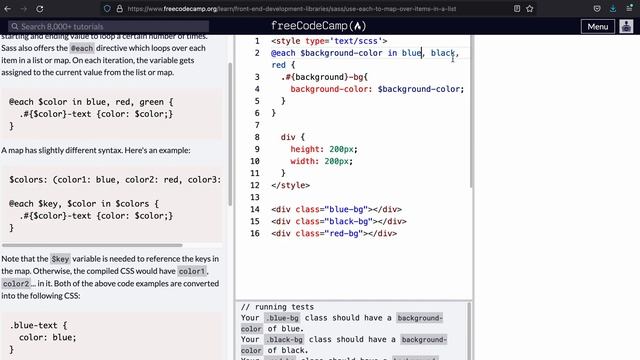Click '@each $background-color in blue' in editor
This screenshot has height=360, width=640.
coord(347,53)
